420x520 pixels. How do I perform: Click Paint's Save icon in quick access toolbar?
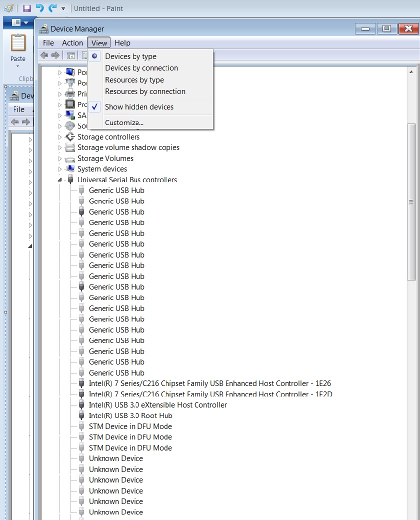27,8
